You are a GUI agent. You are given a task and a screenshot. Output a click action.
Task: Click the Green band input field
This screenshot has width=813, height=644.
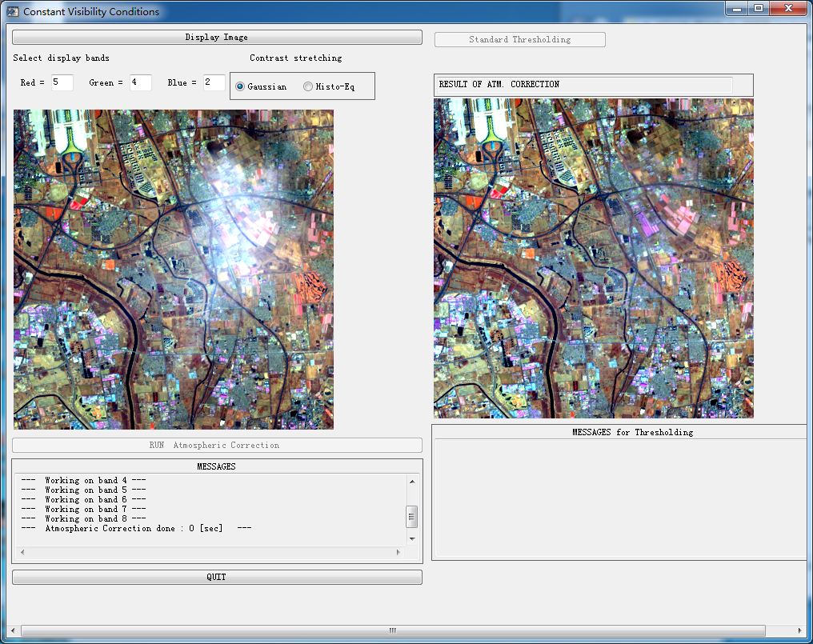[140, 82]
